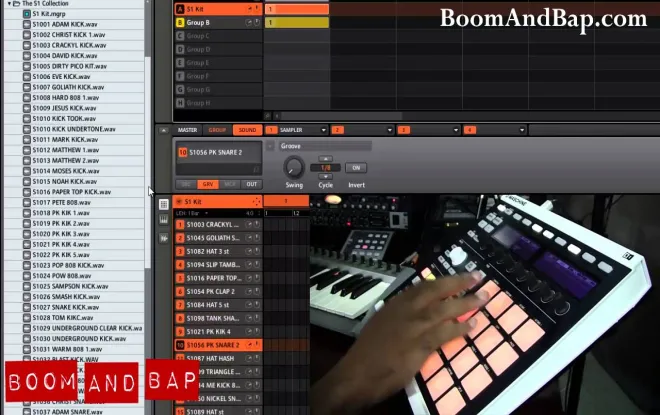
Task: Toggle the Invert ON button
Action: tap(356, 168)
